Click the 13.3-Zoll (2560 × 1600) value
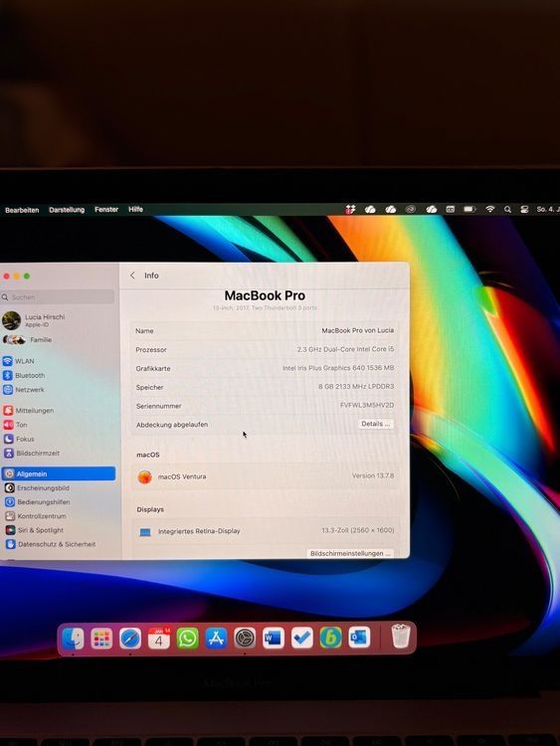 point(358,530)
